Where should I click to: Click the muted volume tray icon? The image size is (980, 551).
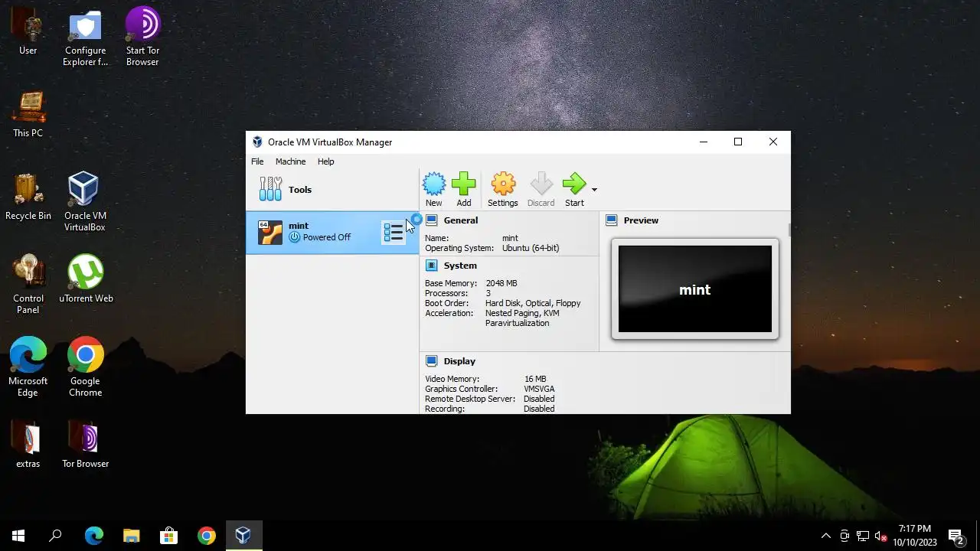(880, 536)
